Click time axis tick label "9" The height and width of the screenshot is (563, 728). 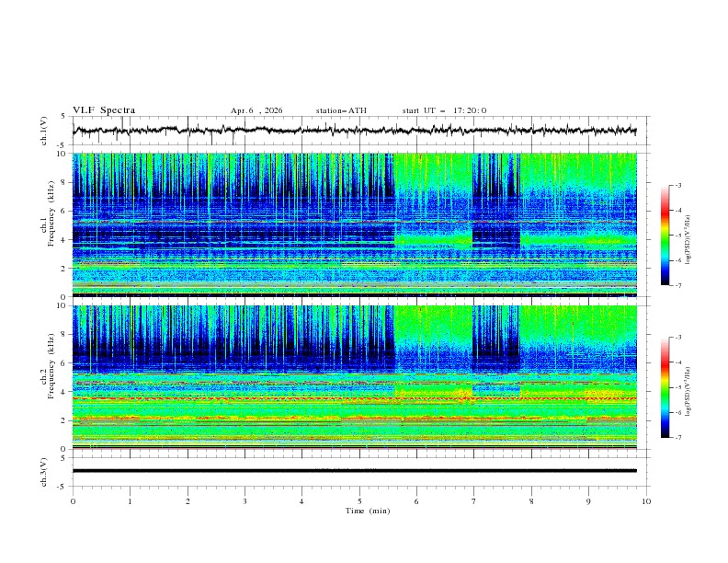588,501
